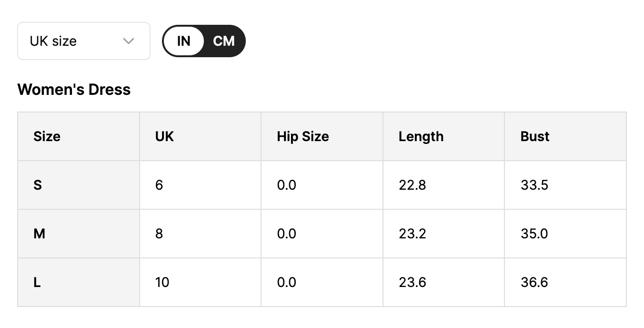
Task: Click the Bust column header
Action: [x=535, y=136]
